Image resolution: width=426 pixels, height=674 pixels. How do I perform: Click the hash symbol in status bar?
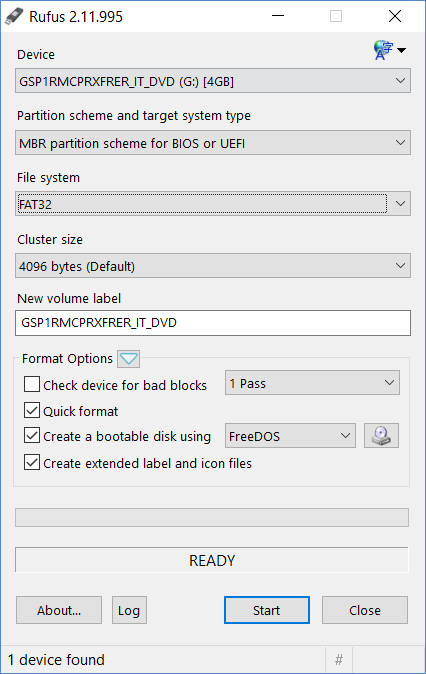pyautogui.click(x=339, y=659)
